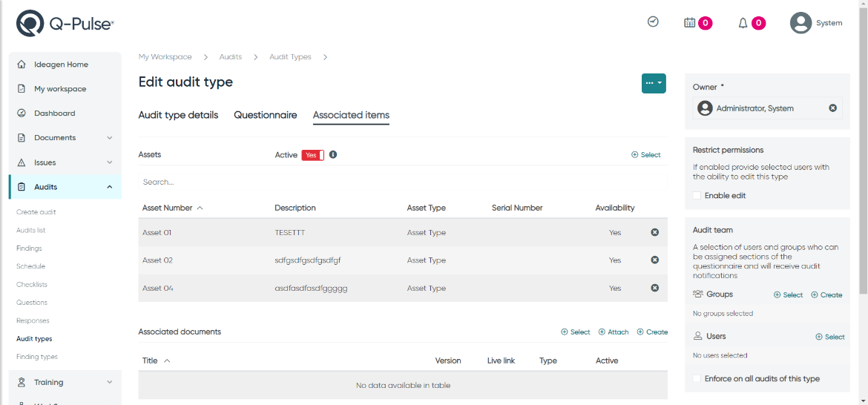The width and height of the screenshot is (868, 405).
Task: Click Select for Assets
Action: [x=646, y=155]
